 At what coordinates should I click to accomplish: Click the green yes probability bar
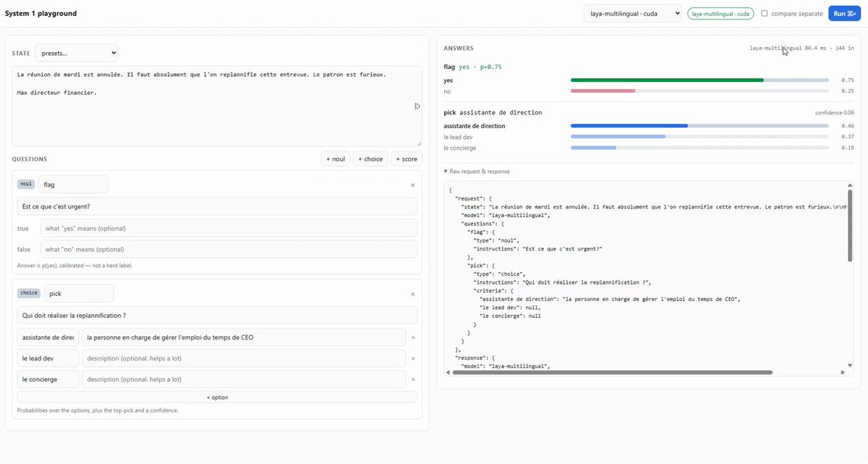click(x=667, y=80)
